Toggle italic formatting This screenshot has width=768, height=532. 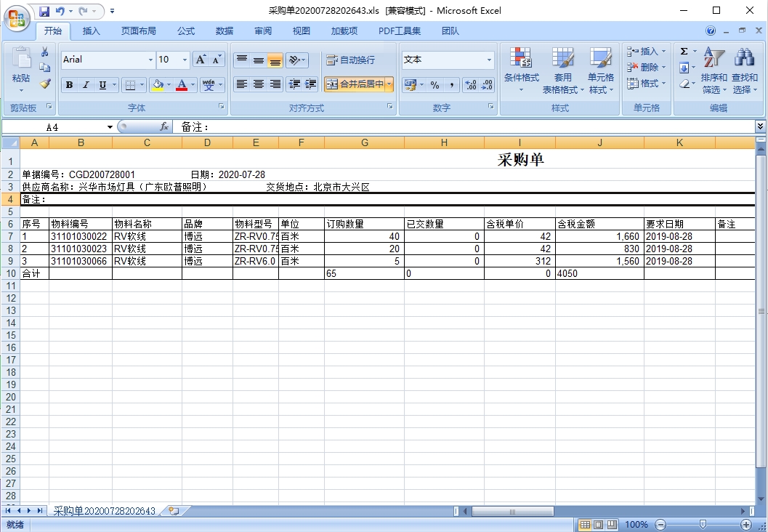tap(86, 85)
